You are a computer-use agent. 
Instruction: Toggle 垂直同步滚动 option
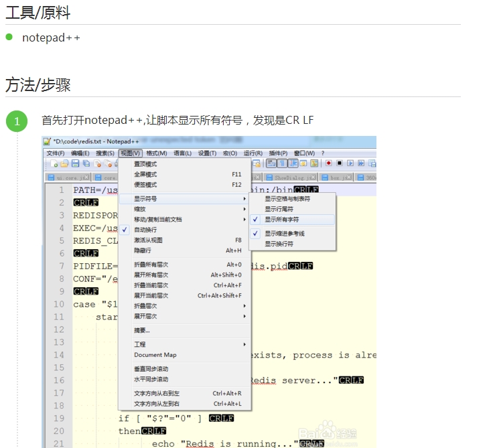point(185,369)
